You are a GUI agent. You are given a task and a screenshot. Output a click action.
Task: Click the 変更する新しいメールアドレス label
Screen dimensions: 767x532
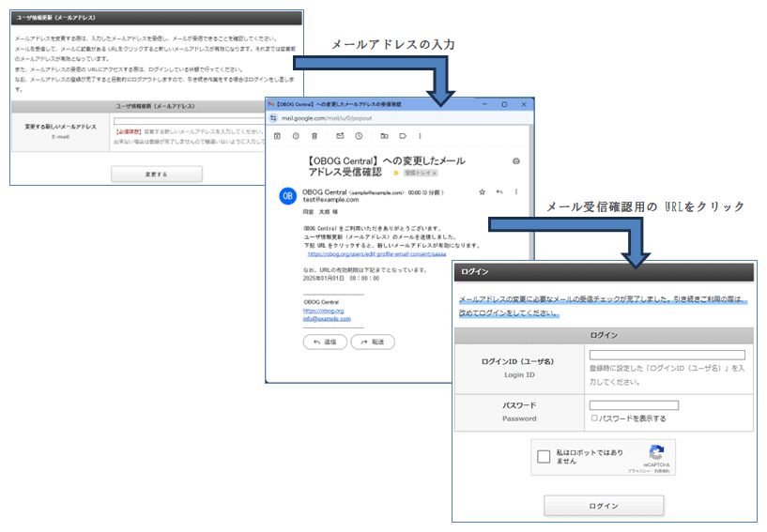coord(61,127)
